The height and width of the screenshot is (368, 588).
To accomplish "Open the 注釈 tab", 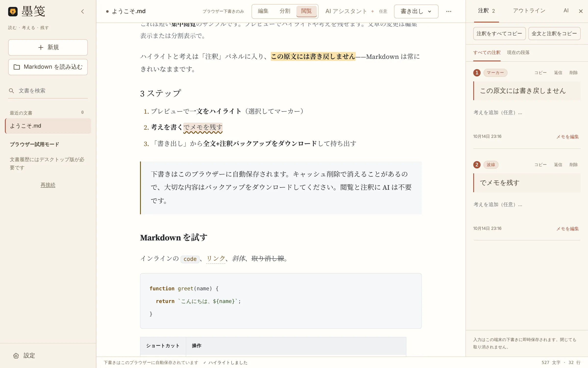I will [486, 11].
